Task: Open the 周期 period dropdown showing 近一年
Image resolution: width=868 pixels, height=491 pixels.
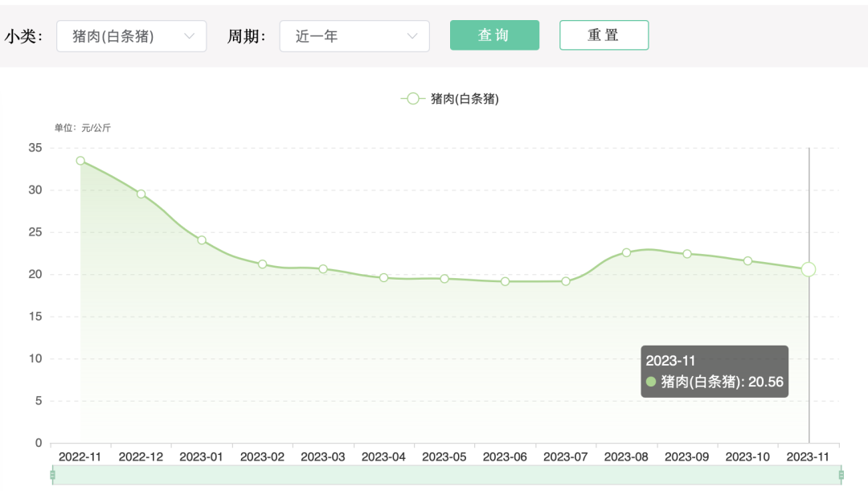Action: tap(354, 35)
